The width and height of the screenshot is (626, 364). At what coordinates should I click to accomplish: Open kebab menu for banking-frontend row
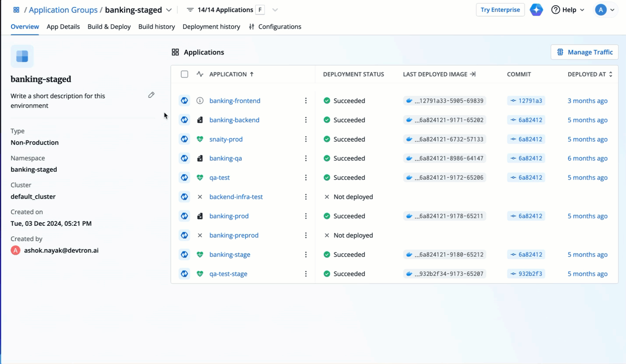coord(306,101)
